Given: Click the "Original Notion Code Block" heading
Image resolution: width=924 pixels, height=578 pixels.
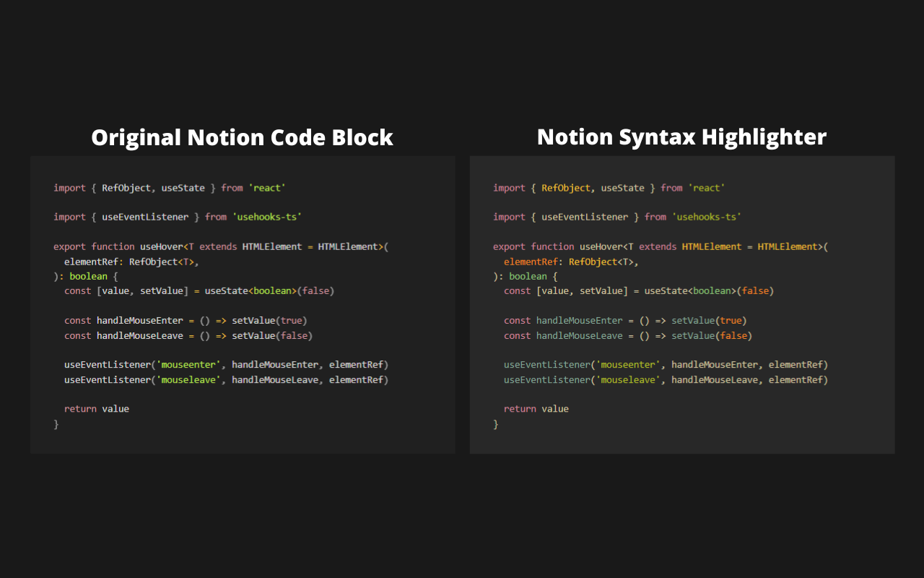Looking at the screenshot, I should [242, 137].
